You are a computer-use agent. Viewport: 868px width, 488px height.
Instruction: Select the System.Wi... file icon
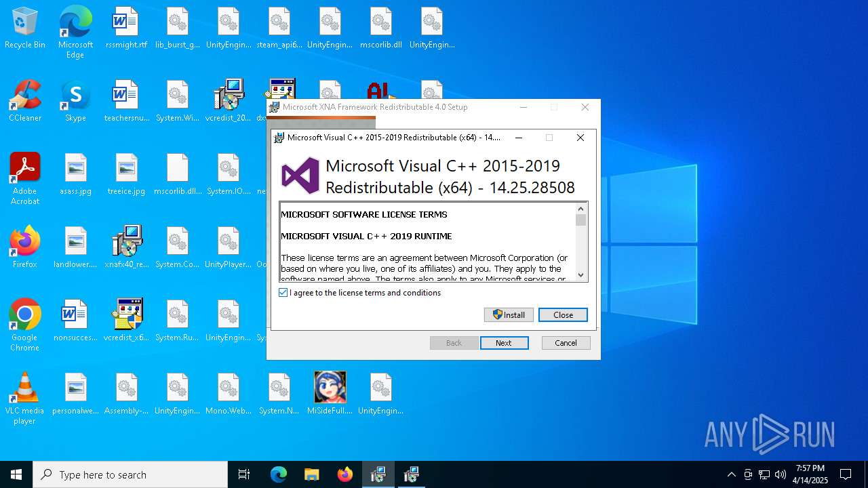coord(178,102)
